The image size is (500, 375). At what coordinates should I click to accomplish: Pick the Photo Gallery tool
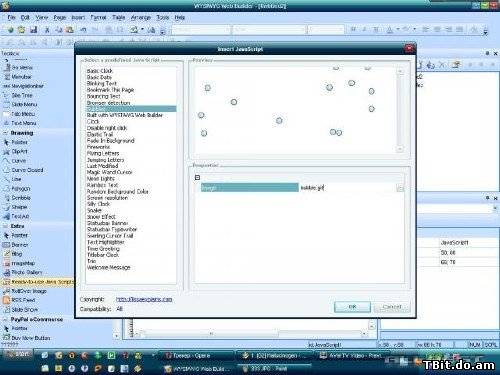23,272
